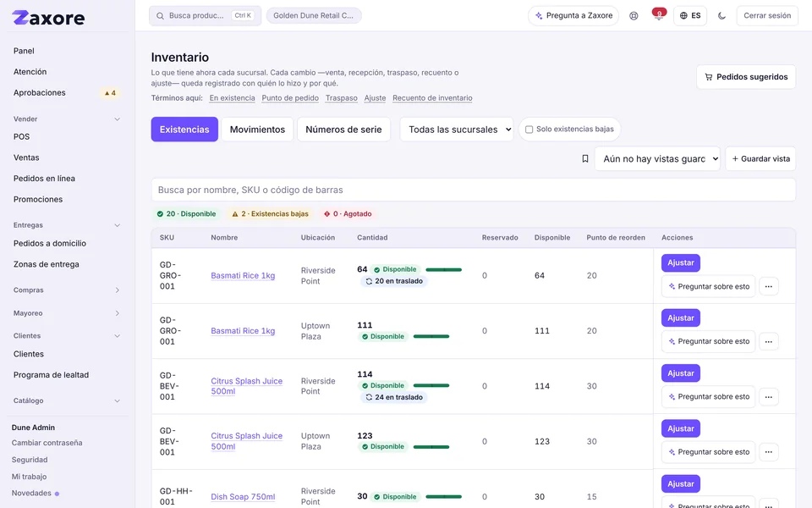Click the 0 Agotado status chip
812x508 pixels.
[348, 213]
